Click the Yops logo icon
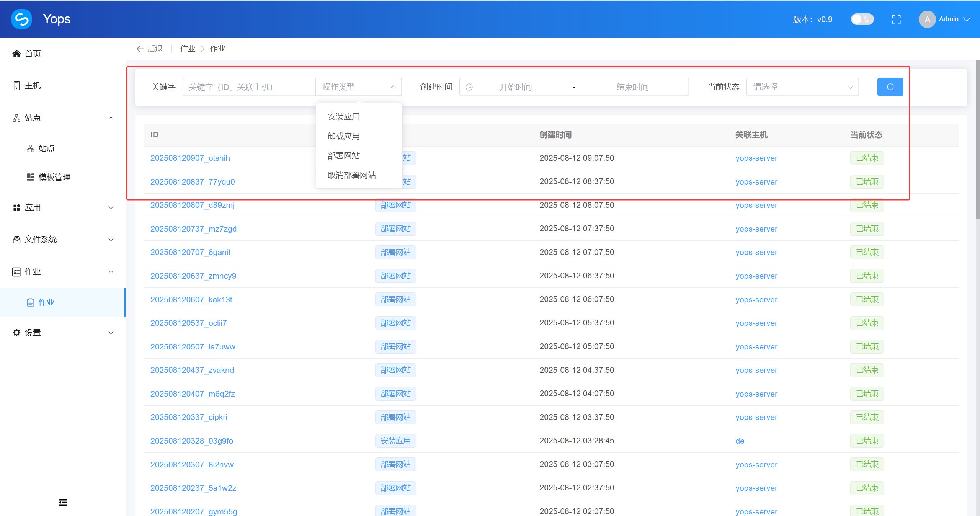The image size is (980, 516). [22, 19]
